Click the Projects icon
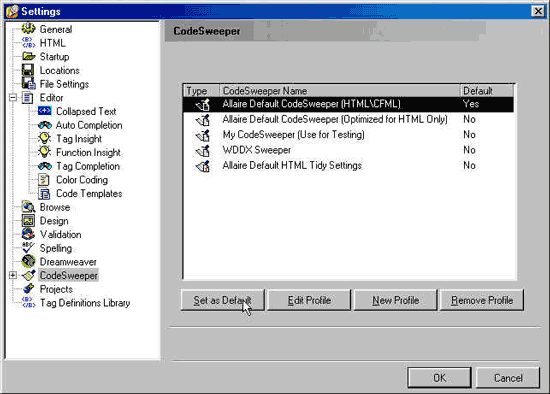 [28, 289]
